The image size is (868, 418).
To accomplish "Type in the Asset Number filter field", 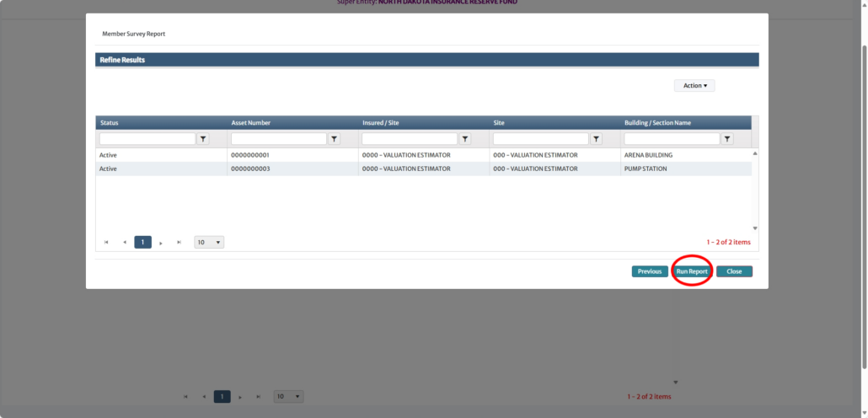I will point(278,139).
